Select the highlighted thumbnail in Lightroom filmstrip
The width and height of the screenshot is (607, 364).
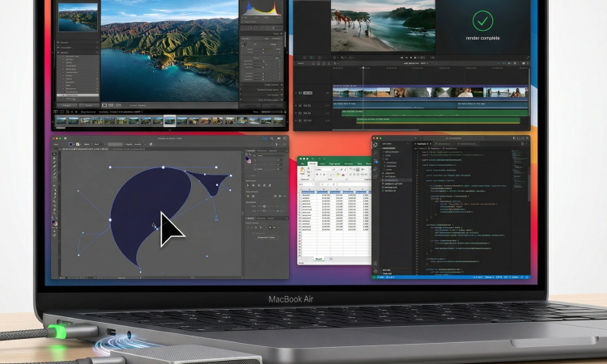coord(169,121)
